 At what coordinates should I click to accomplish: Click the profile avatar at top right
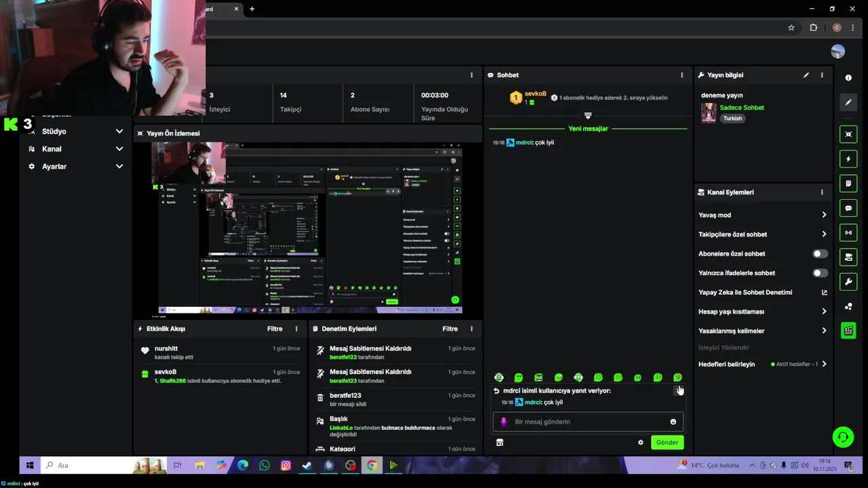[x=837, y=52]
